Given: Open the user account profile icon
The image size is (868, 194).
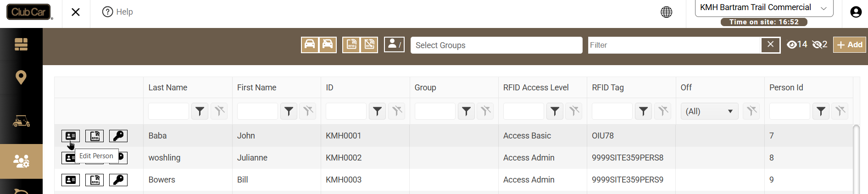Looking at the screenshot, I should 856,12.
